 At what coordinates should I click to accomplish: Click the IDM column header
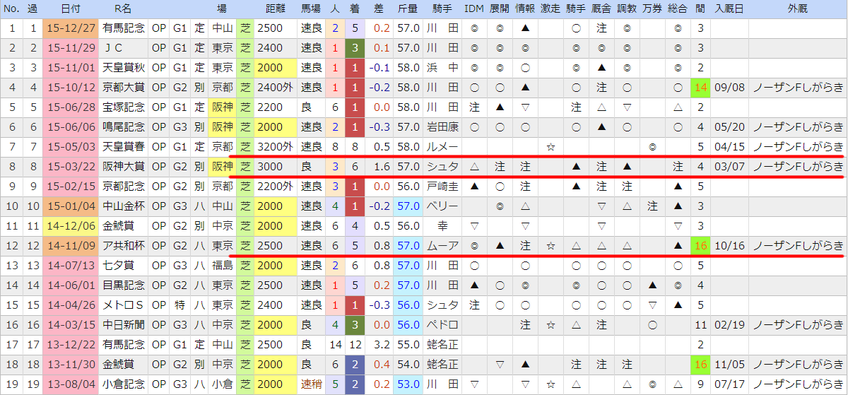[474, 9]
